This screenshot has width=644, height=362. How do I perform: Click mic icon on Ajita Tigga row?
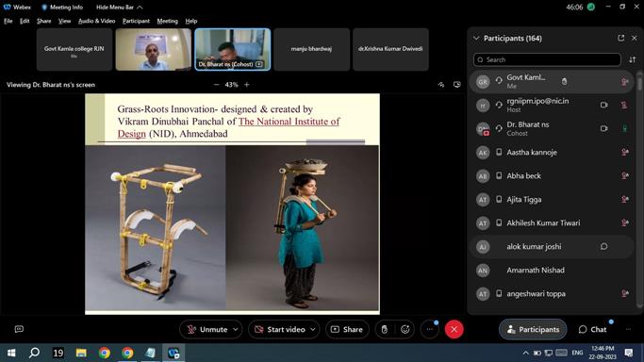click(x=625, y=200)
